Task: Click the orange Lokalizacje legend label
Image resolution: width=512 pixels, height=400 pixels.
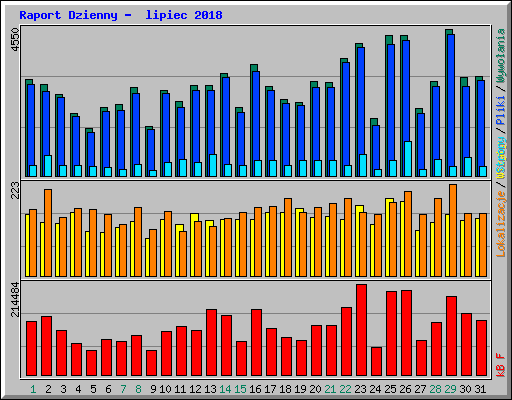Action: (x=500, y=224)
